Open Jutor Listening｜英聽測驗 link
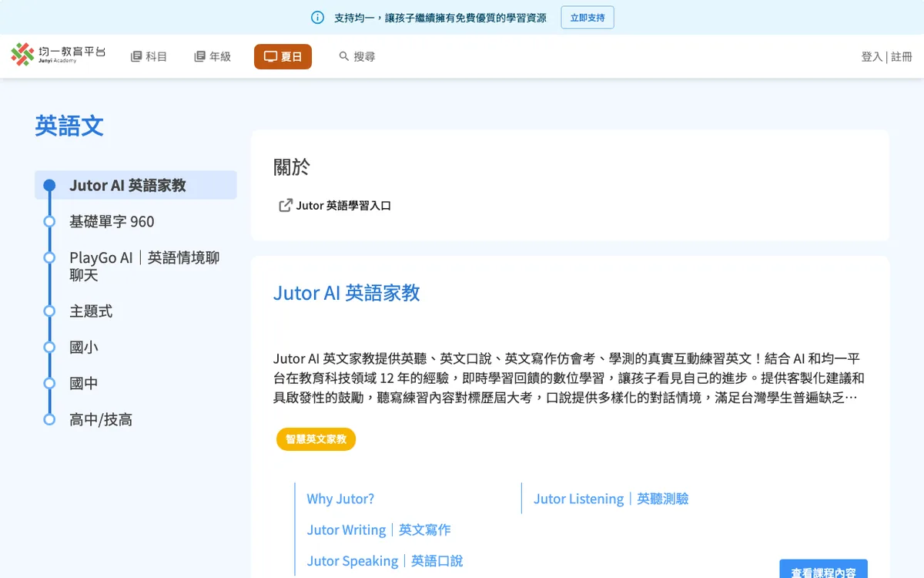The height and width of the screenshot is (578, 924). [x=611, y=499]
